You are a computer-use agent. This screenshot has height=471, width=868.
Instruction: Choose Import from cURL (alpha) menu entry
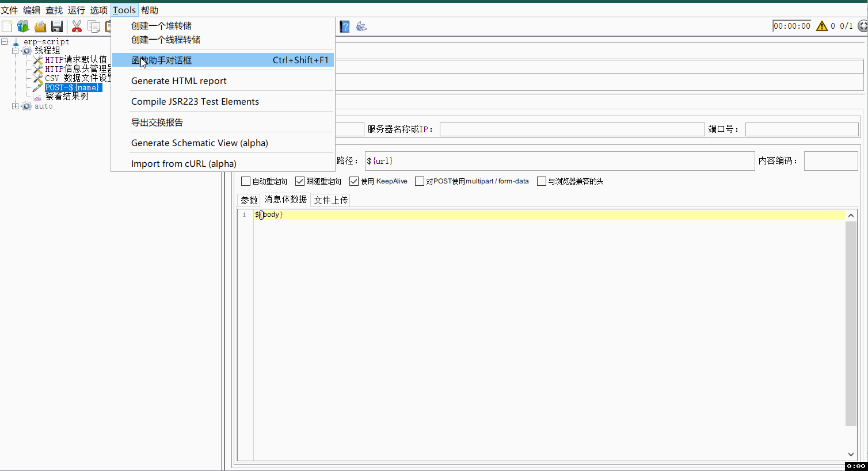(183, 163)
